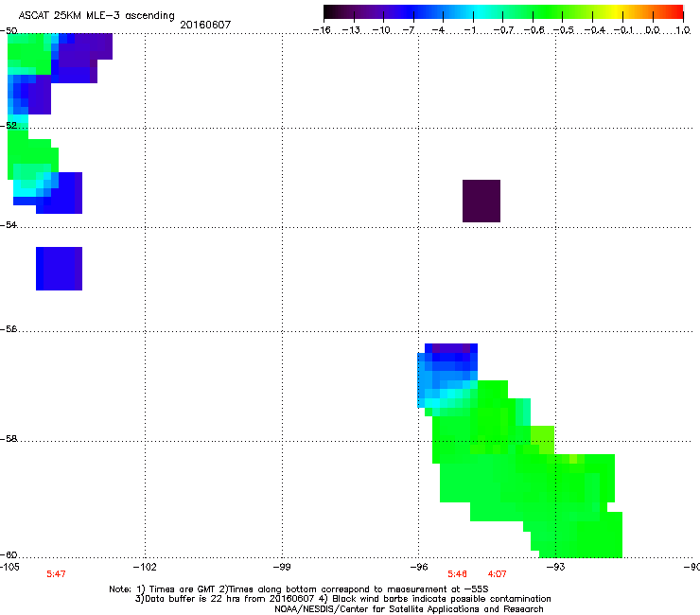Click the longitude label -99
Image resolution: width=700 pixels, height=615 pixels.
coord(282,567)
